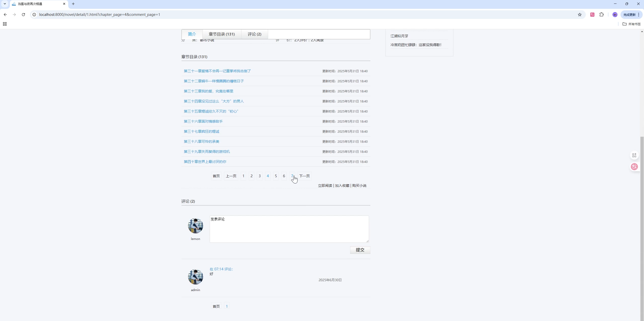Click the browser address bar URL
This screenshot has height=321, width=644.
pos(100,15)
